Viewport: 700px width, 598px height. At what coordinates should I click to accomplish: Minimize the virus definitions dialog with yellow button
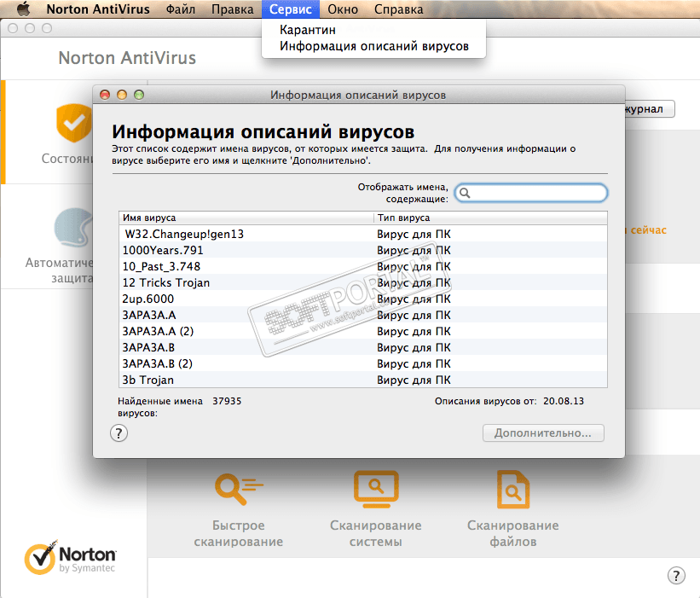click(122, 95)
